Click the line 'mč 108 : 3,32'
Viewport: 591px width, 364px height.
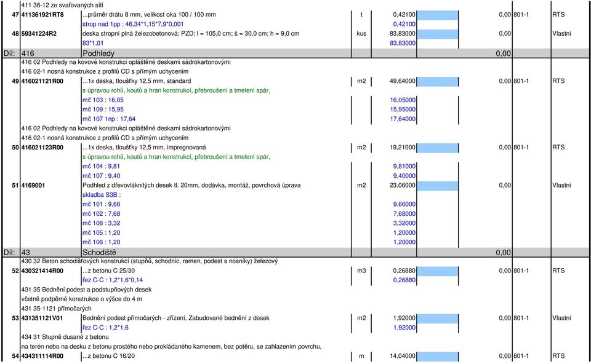click(101, 223)
